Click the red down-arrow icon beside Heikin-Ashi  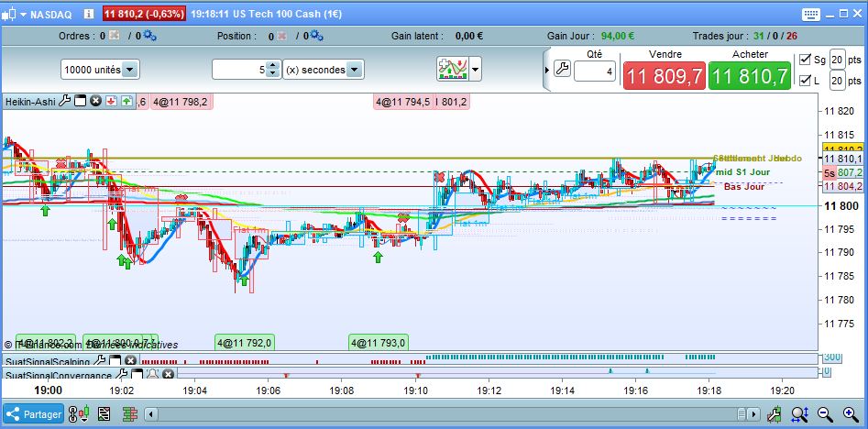(111, 102)
